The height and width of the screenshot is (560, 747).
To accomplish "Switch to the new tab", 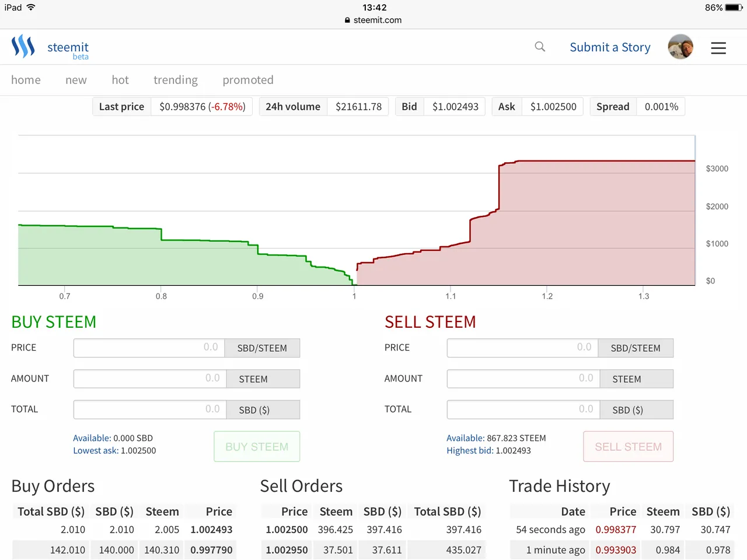I will point(76,80).
